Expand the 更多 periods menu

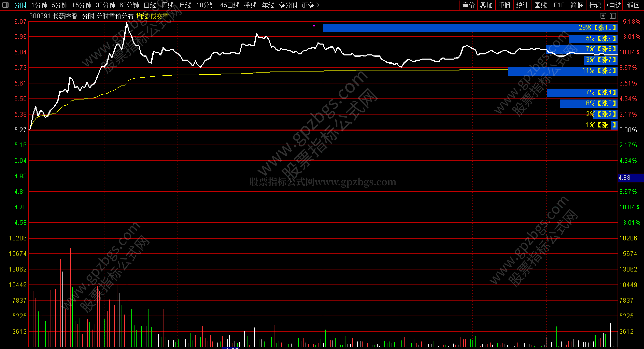(x=310, y=5)
